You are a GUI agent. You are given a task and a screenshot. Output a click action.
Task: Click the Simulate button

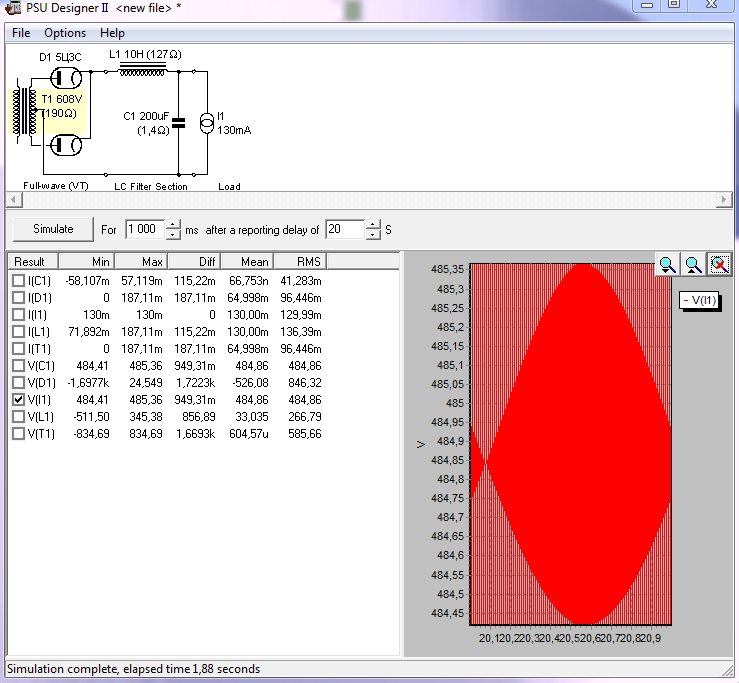[53, 229]
